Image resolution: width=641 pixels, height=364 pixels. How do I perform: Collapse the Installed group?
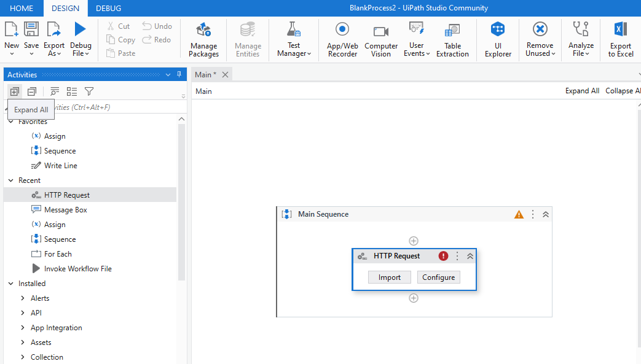point(11,283)
